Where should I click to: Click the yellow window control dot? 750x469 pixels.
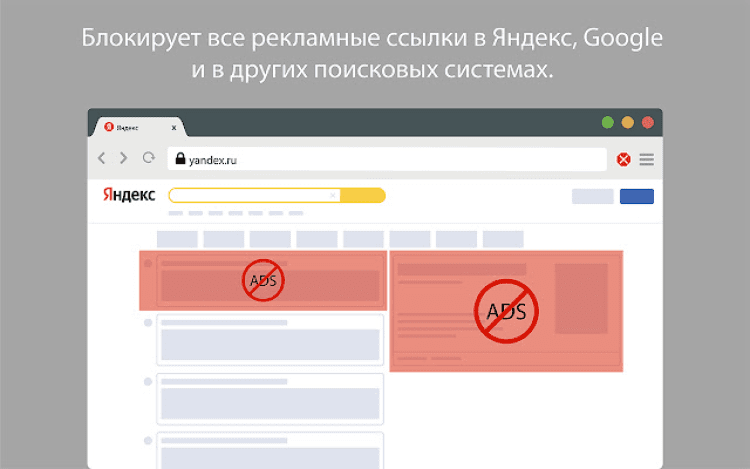coord(628,123)
